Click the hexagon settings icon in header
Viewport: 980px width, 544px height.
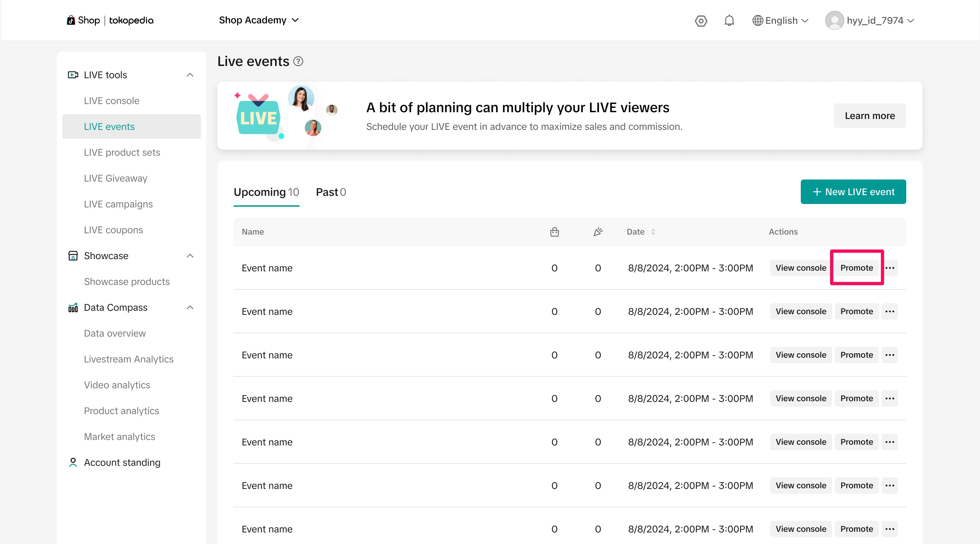pyautogui.click(x=701, y=20)
